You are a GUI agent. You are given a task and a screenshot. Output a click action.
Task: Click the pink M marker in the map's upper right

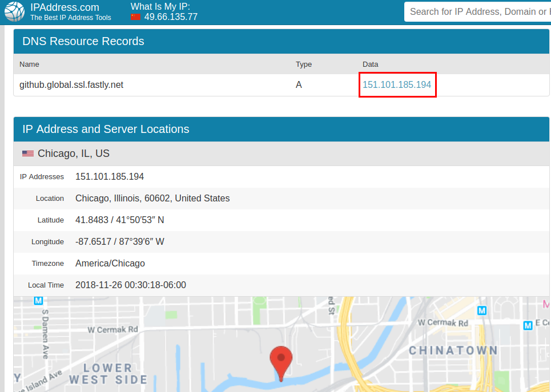pyautogui.click(x=545, y=304)
